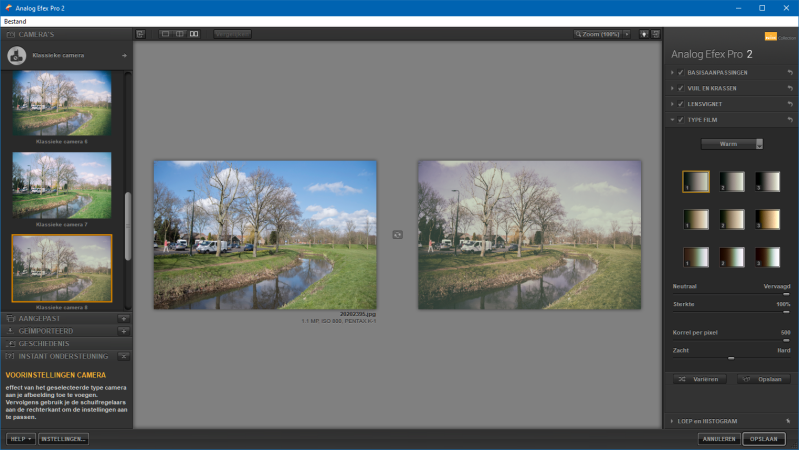The image size is (799, 450).
Task: Select film swatch 1 in third row
Action: [696, 257]
